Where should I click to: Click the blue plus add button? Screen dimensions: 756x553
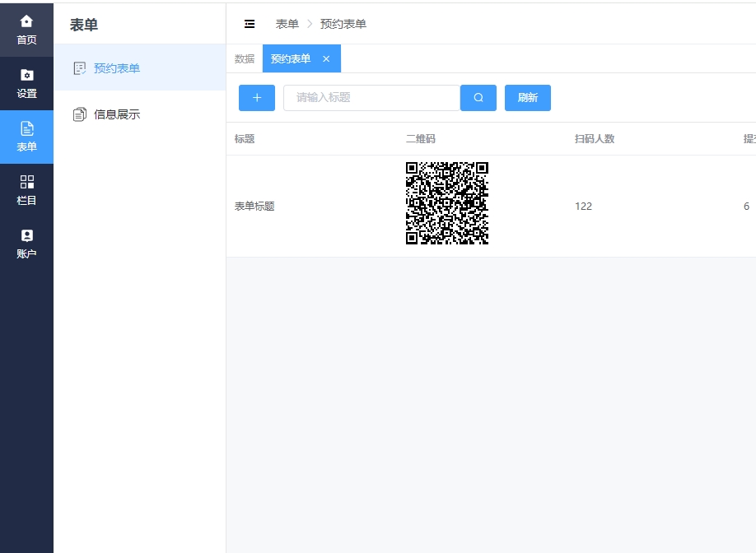click(x=257, y=97)
